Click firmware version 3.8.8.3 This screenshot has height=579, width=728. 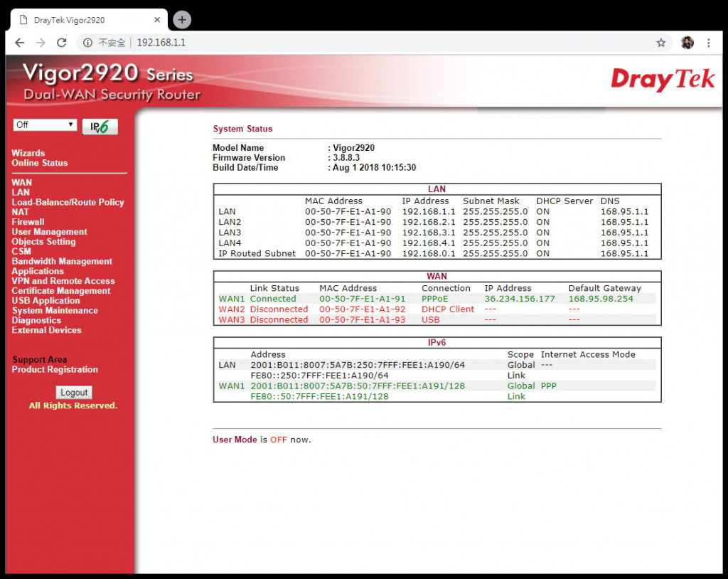(346, 157)
